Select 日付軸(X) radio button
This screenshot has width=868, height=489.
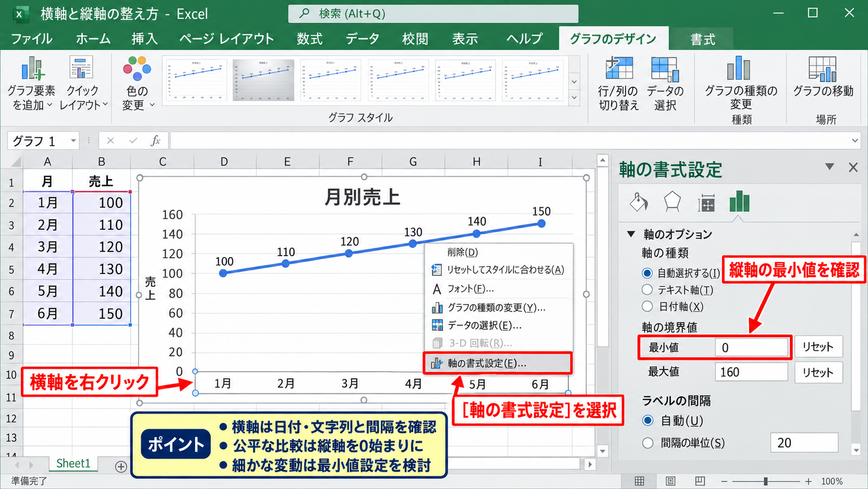click(x=647, y=306)
